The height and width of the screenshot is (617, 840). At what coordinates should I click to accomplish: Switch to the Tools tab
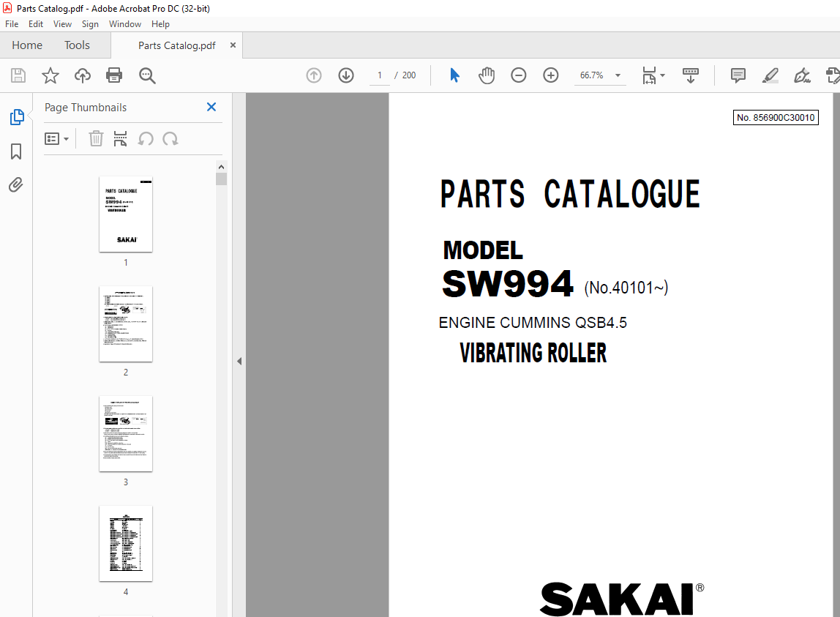(77, 45)
